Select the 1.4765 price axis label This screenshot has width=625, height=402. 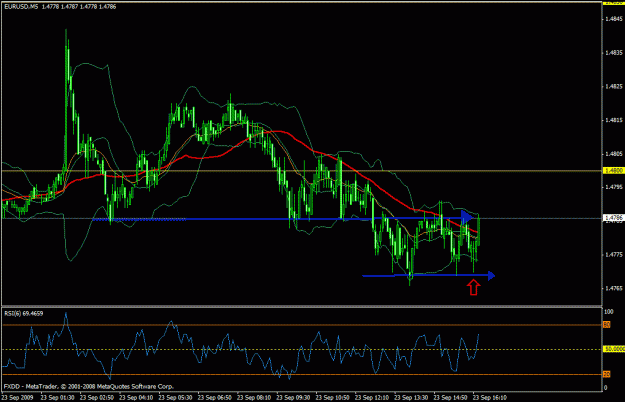coord(613,288)
